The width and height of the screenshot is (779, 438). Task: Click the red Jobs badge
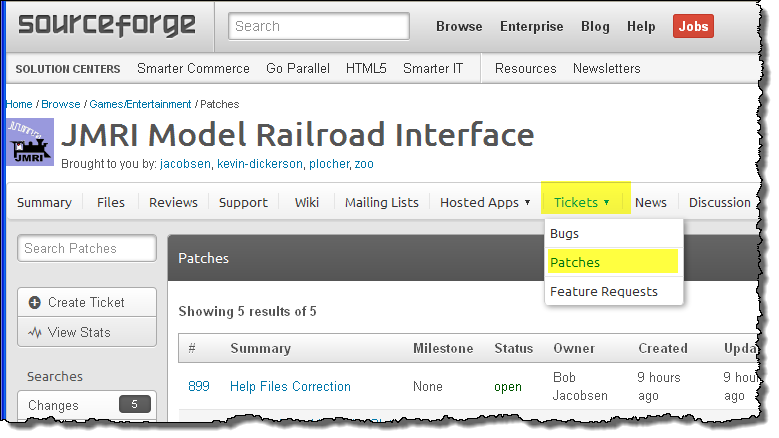[693, 26]
